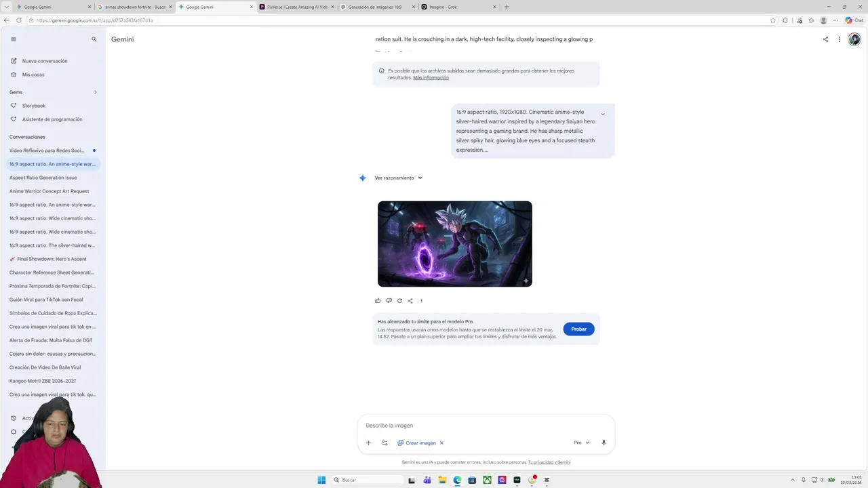Screen dimensions: 868x488
Task: Open the Xbox app from the taskbar
Action: 487,480
